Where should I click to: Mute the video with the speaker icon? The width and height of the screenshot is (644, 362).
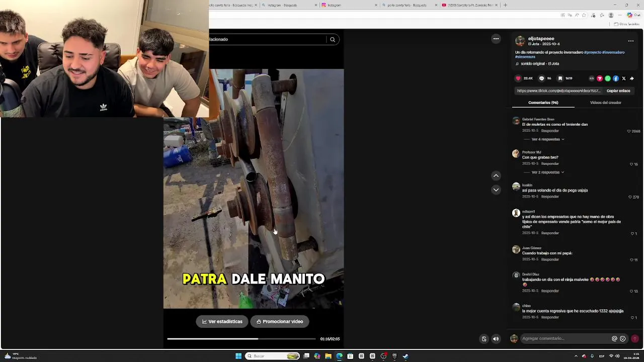pyautogui.click(x=496, y=339)
